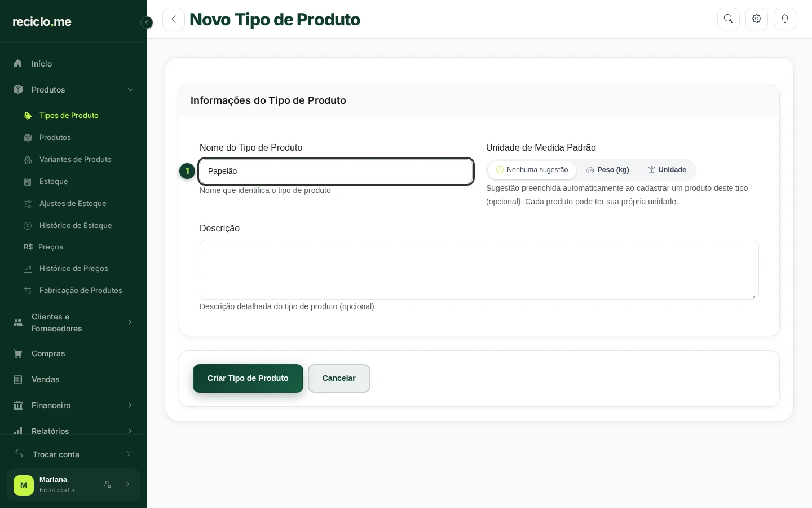
Task: Click the R$ Preços currency icon
Action: pos(28,247)
